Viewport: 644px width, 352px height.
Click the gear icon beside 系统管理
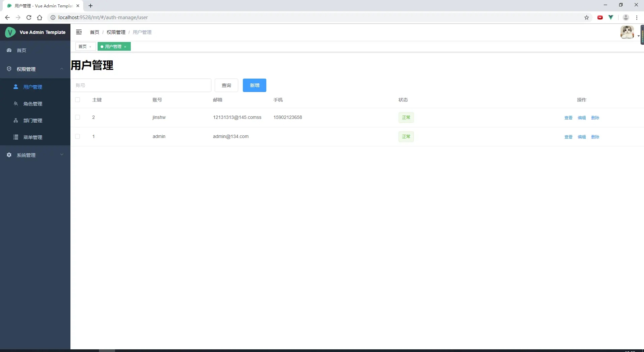[9, 155]
